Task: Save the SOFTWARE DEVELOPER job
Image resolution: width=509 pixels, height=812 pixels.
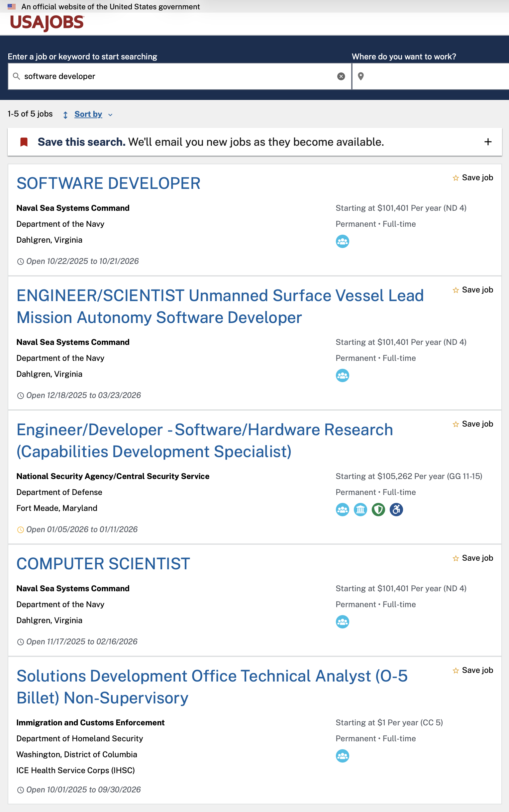Action: coord(473,178)
